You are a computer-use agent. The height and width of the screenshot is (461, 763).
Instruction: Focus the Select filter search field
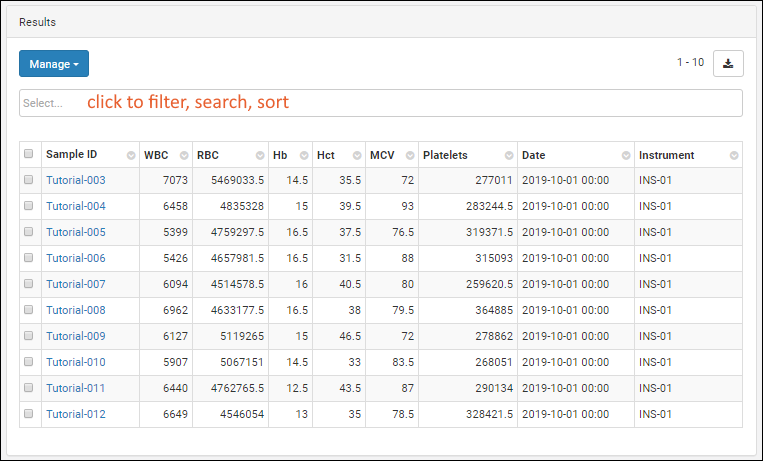[380, 103]
